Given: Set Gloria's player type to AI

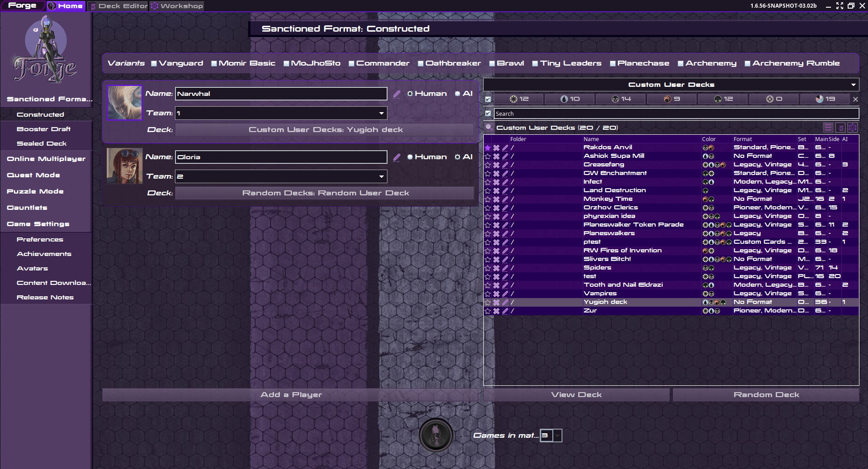Looking at the screenshot, I should coord(458,157).
